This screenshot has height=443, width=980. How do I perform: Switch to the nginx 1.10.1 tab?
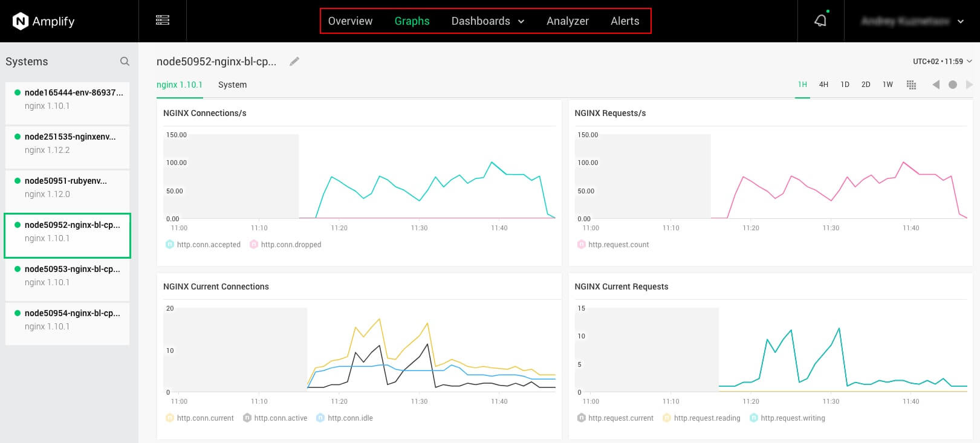(x=180, y=85)
